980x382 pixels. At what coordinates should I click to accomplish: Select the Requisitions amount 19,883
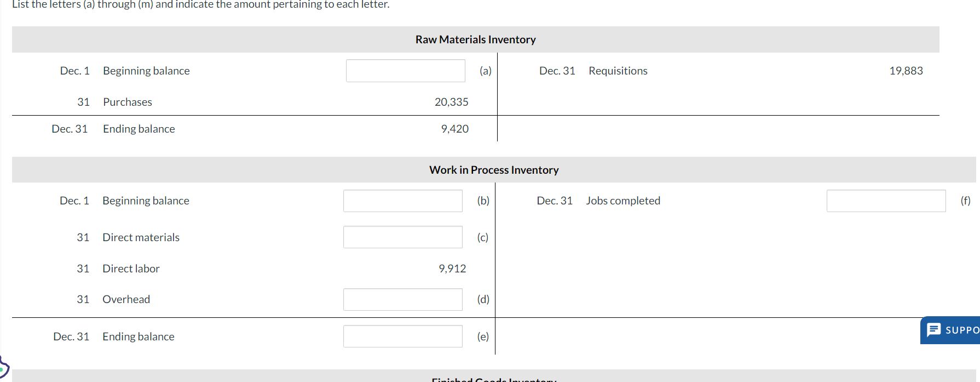(x=906, y=70)
